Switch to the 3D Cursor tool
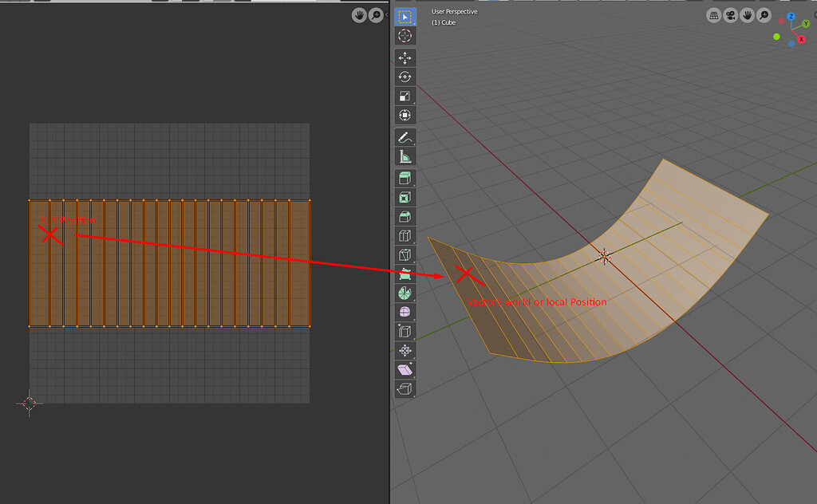 coord(405,35)
